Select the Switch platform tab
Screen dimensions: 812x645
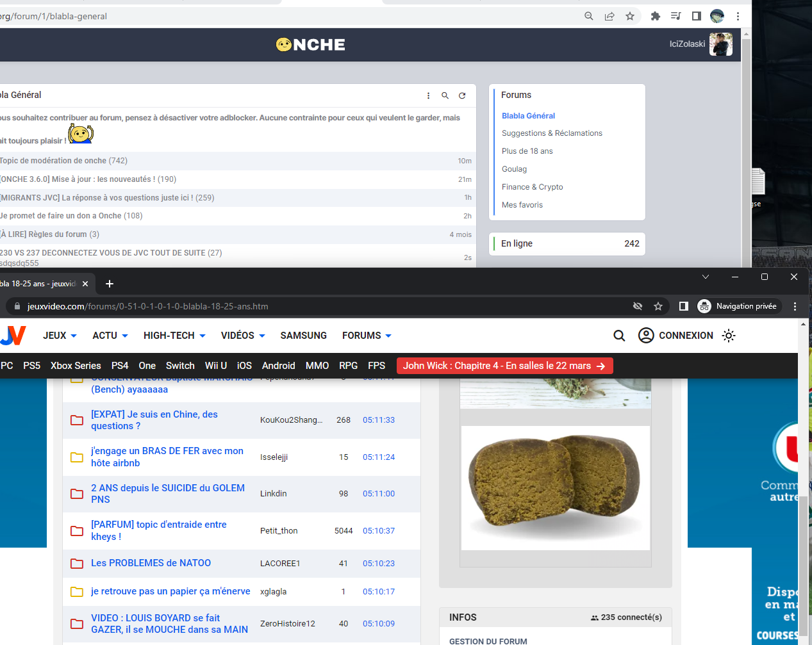tap(180, 366)
